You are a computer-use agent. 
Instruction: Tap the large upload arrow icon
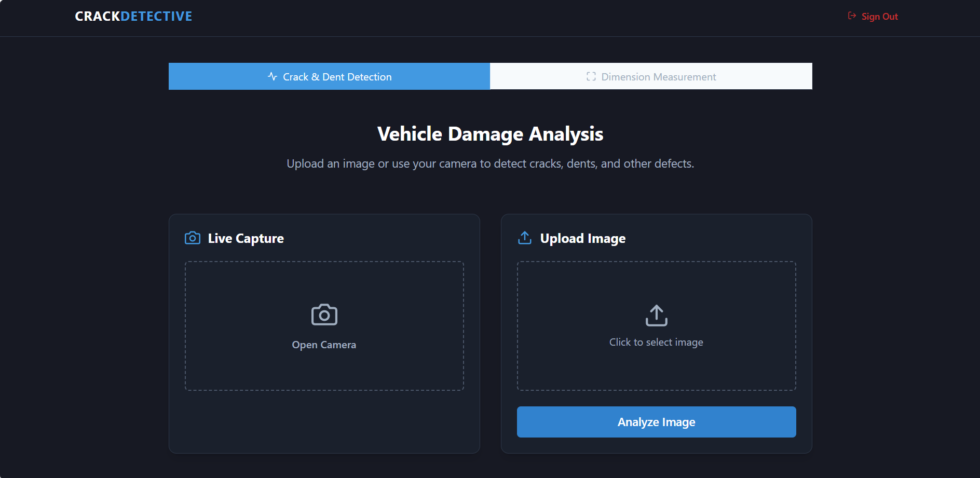[x=656, y=315]
